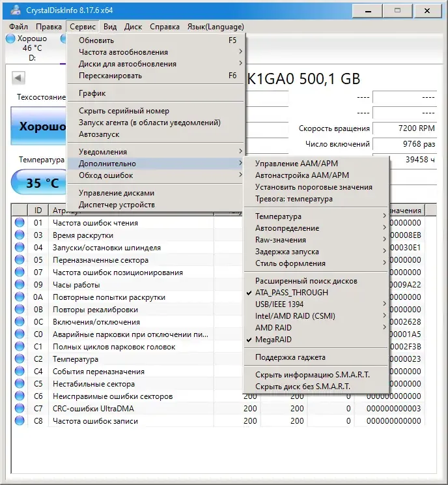This screenshot has height=485, width=448.
Task: Select the CRC-ошибки UltraDMA row
Action: (x=218, y=408)
